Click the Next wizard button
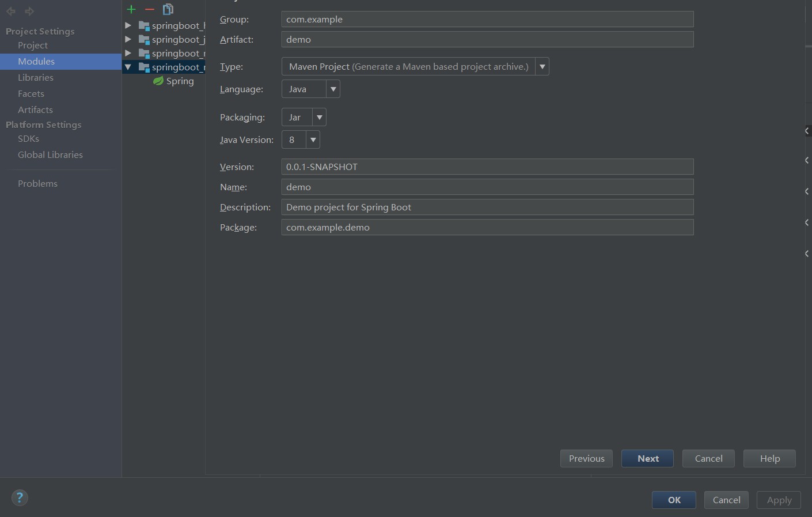This screenshot has height=517, width=812. [647, 459]
